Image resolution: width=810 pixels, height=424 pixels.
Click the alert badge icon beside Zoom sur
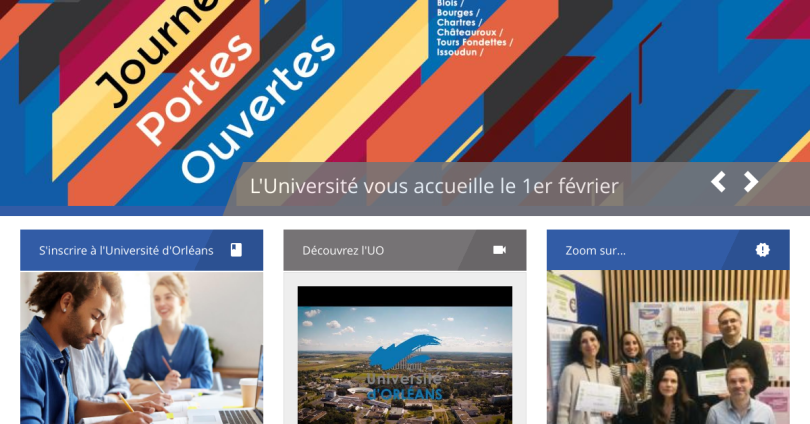[762, 250]
